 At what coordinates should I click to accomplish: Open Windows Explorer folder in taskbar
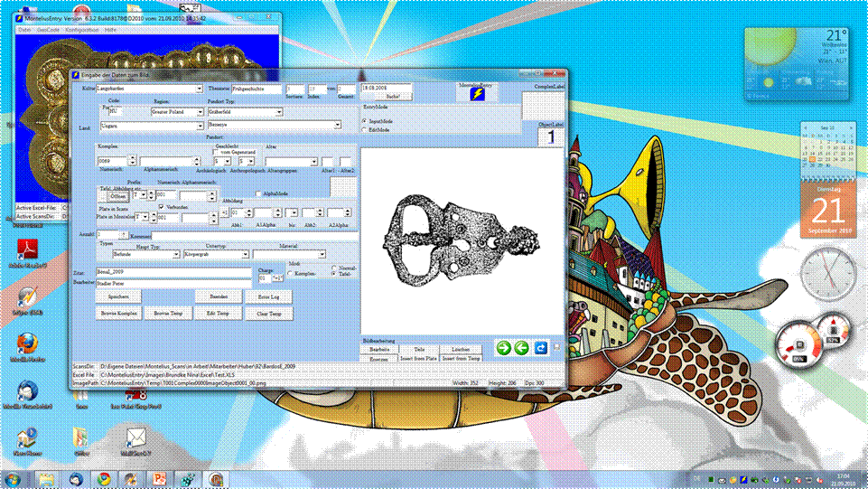point(46,479)
